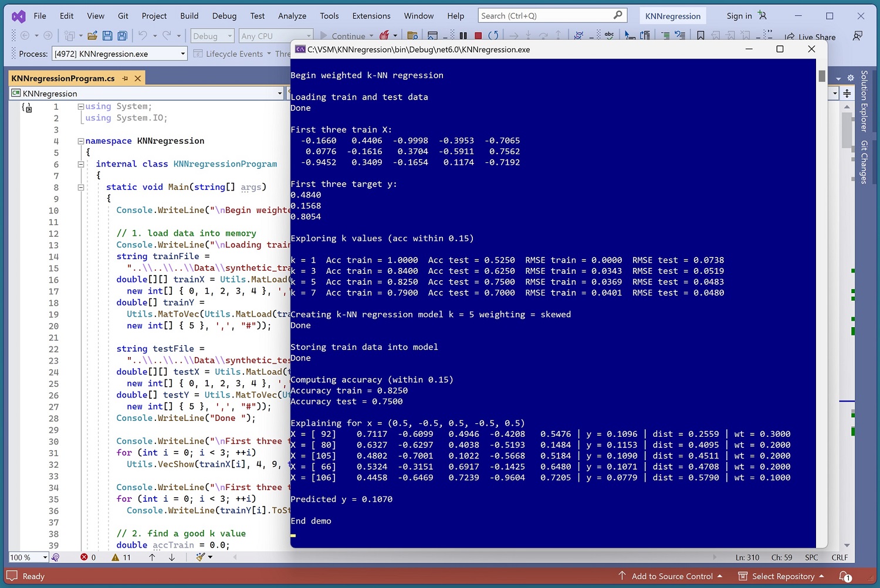Viewport: 880px width, 588px height.
Task: Click the Save All icon
Action: point(122,36)
